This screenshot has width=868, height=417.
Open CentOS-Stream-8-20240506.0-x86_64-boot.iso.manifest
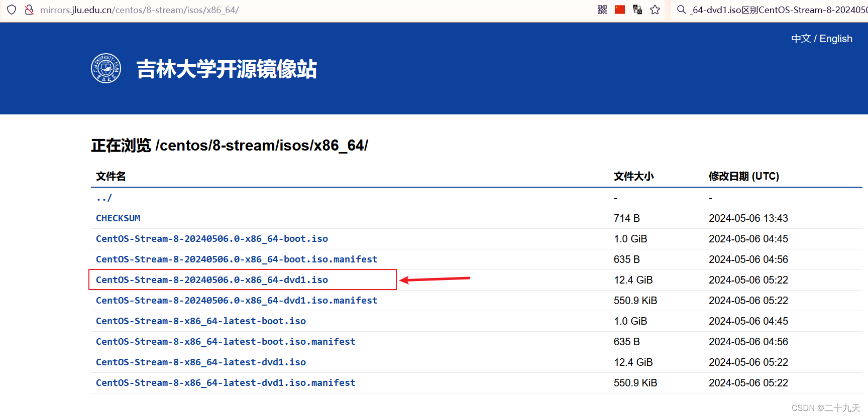237,259
